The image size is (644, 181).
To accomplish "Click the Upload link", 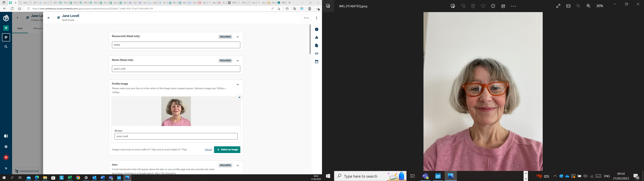I will [x=208, y=149].
